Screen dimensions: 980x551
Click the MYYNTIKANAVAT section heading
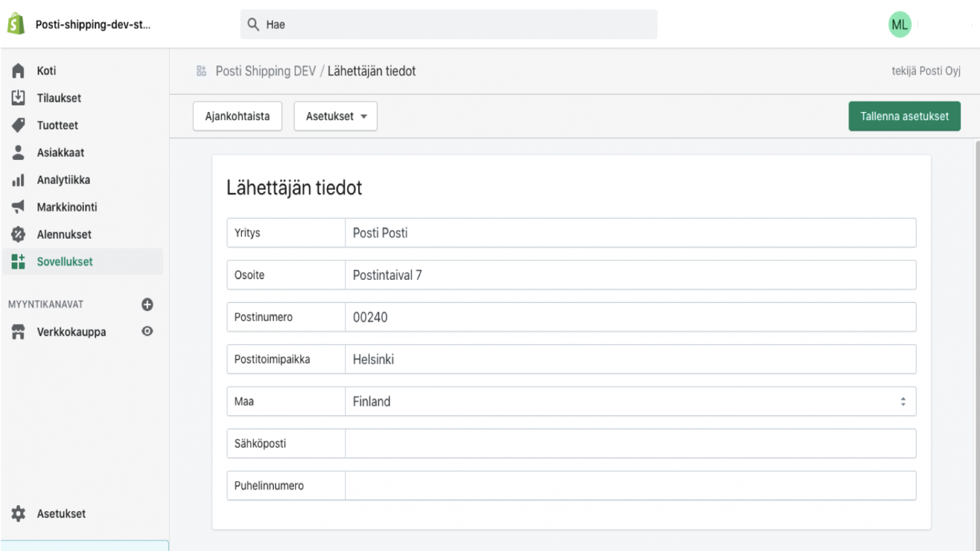click(x=46, y=304)
